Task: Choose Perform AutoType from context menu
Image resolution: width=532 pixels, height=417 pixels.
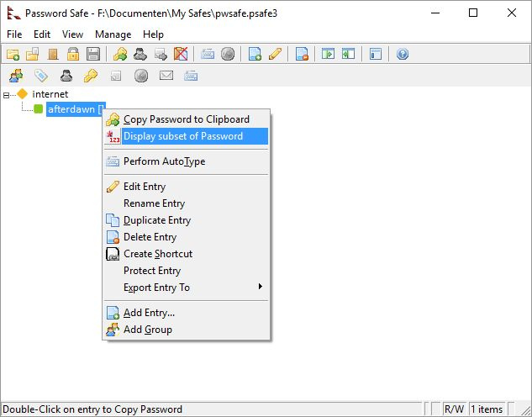Action: pos(164,161)
